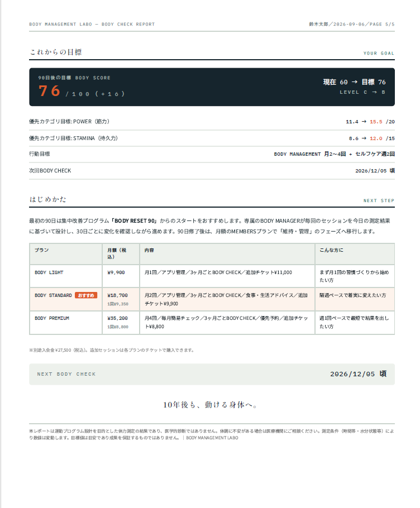Click the ※別途入会金¥27,500 footnote
420x508 pixels.
coord(112,350)
